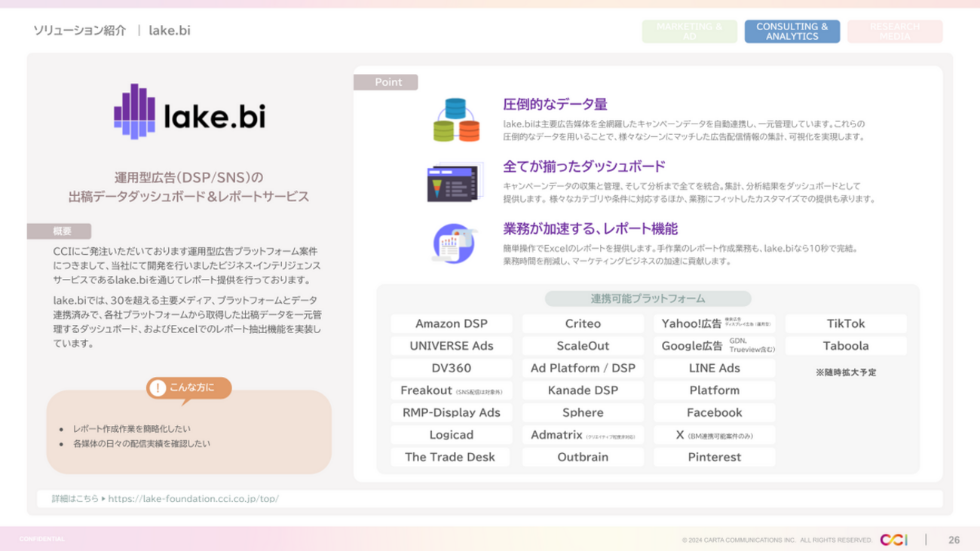Click the Pinterest platform box
The height and width of the screenshot is (551, 980).
tap(715, 457)
